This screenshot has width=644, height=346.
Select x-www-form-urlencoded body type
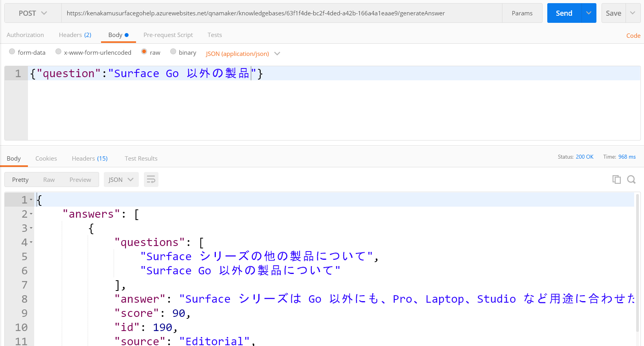coord(58,52)
